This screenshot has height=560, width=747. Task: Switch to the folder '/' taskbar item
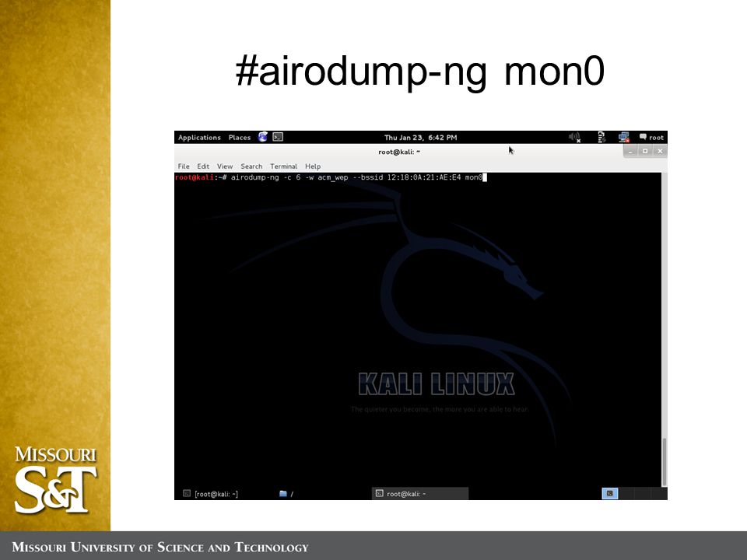(286, 494)
